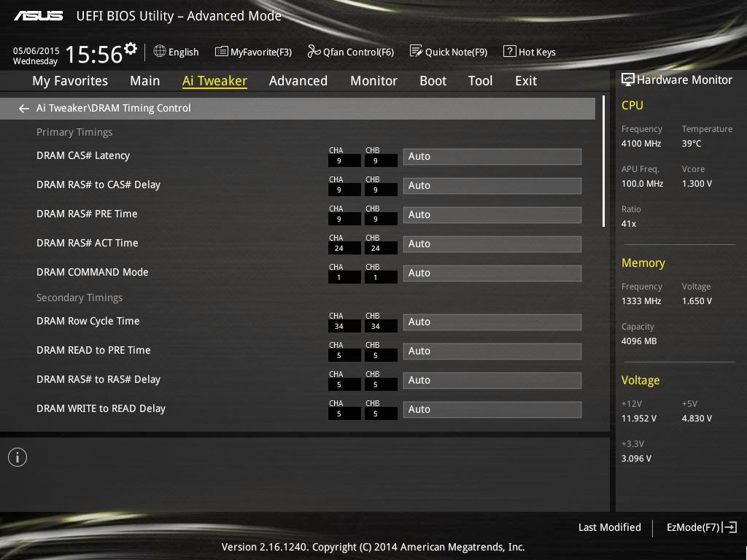Image resolution: width=747 pixels, height=560 pixels.
Task: Open Quick Note notepad icon
Action: pos(415,51)
